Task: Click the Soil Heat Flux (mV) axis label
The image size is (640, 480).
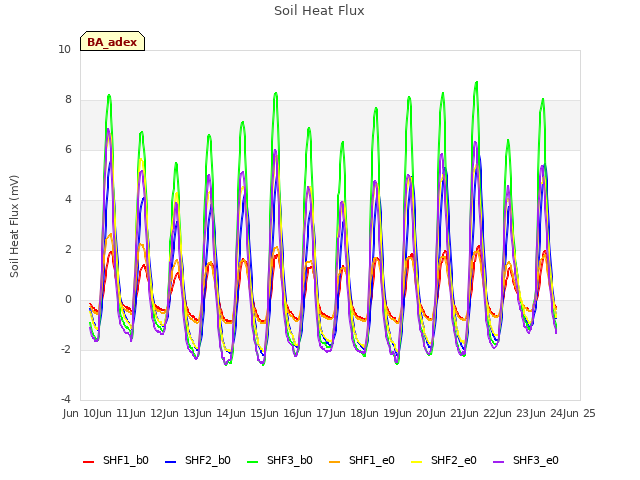Action: 14,226
